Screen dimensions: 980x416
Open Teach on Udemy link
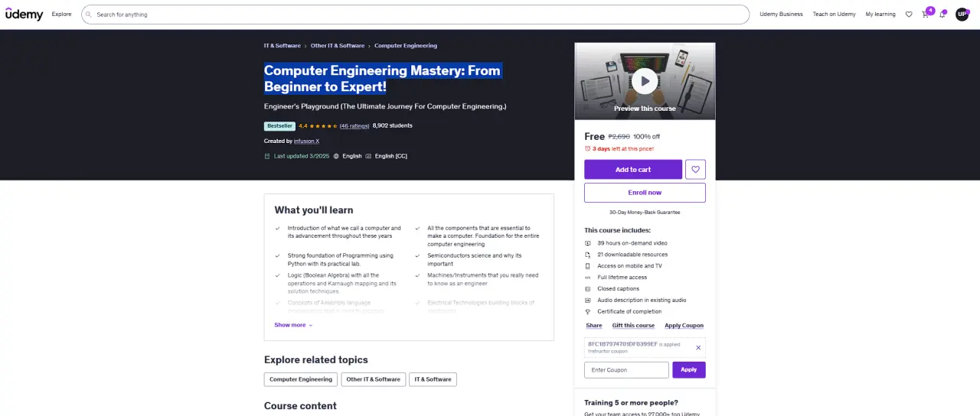coord(835,15)
